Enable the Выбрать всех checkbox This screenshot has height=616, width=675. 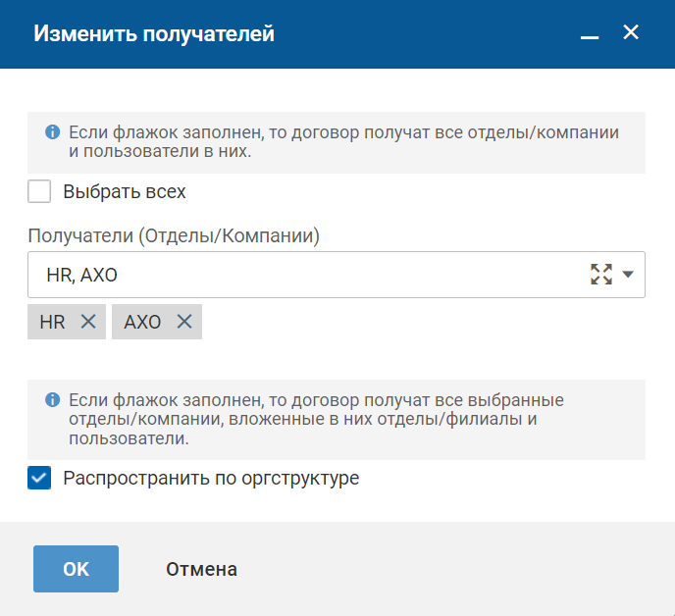coord(39,191)
